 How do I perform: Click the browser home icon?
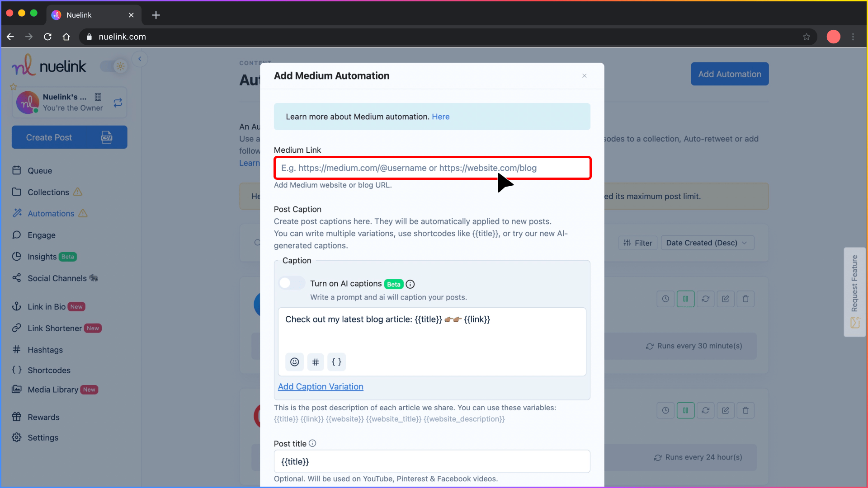coord(66,37)
